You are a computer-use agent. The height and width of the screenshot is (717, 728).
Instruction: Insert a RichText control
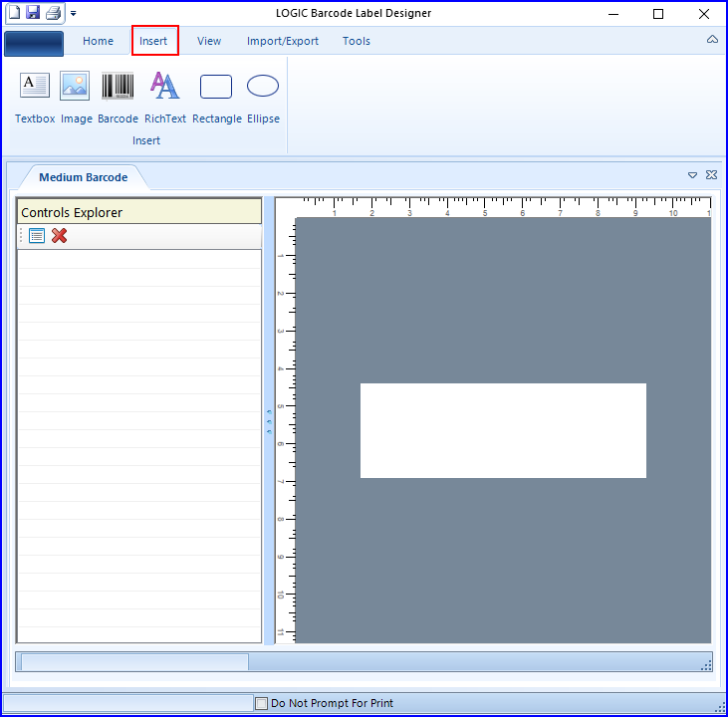tap(165, 98)
